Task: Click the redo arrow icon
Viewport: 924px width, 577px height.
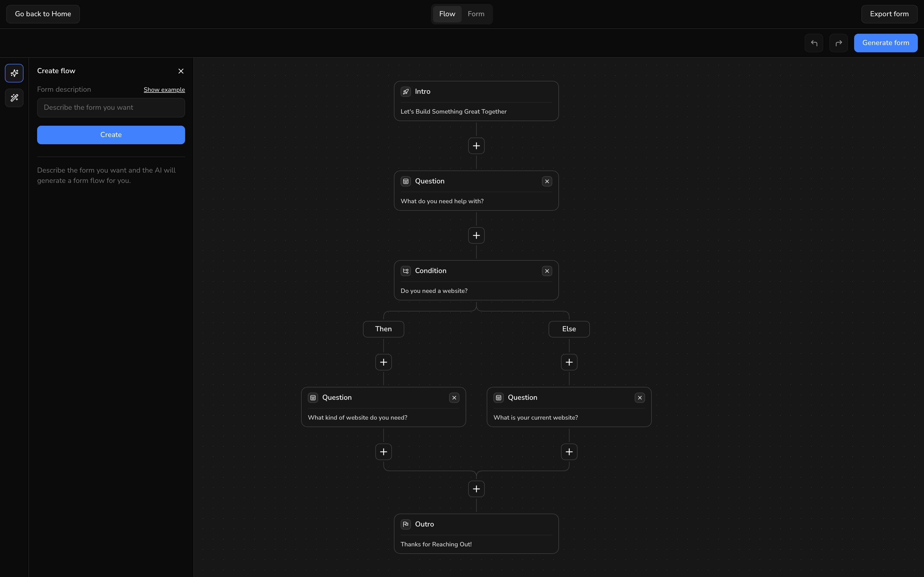Action: point(839,43)
